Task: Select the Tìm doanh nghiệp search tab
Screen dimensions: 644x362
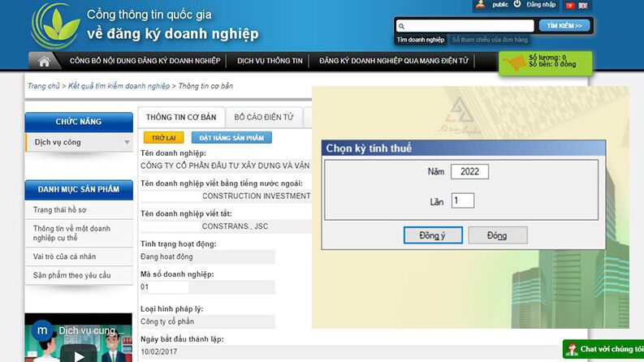Action: 420,40
